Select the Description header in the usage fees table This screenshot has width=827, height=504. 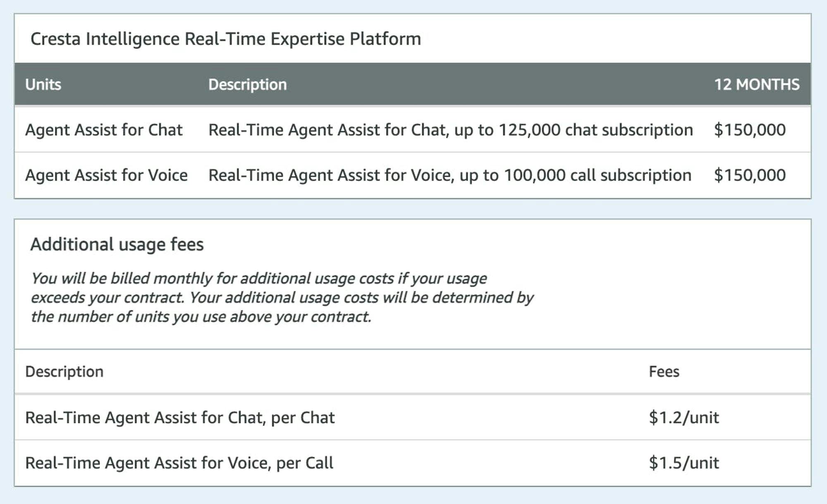pyautogui.click(x=64, y=371)
